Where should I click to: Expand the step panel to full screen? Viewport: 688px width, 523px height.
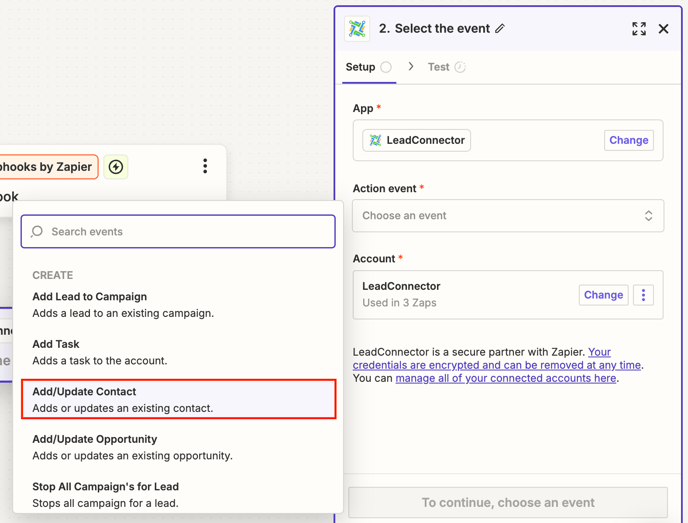(639, 29)
